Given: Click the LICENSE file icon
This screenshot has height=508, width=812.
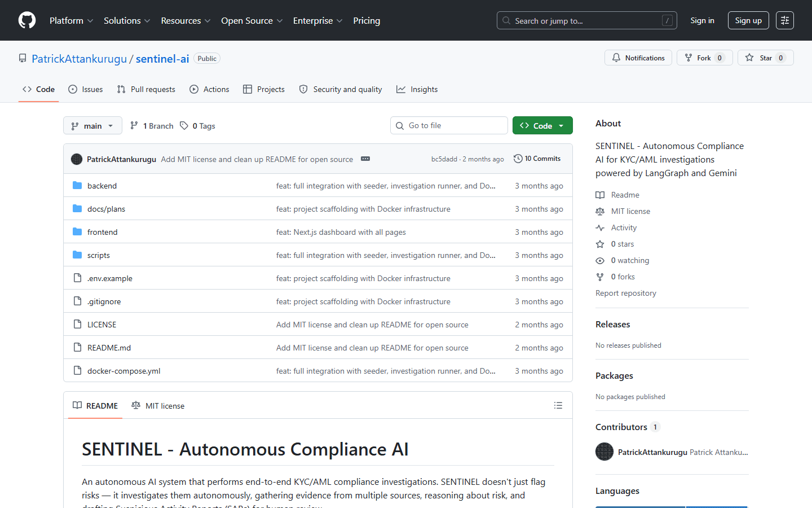Looking at the screenshot, I should coord(78,325).
